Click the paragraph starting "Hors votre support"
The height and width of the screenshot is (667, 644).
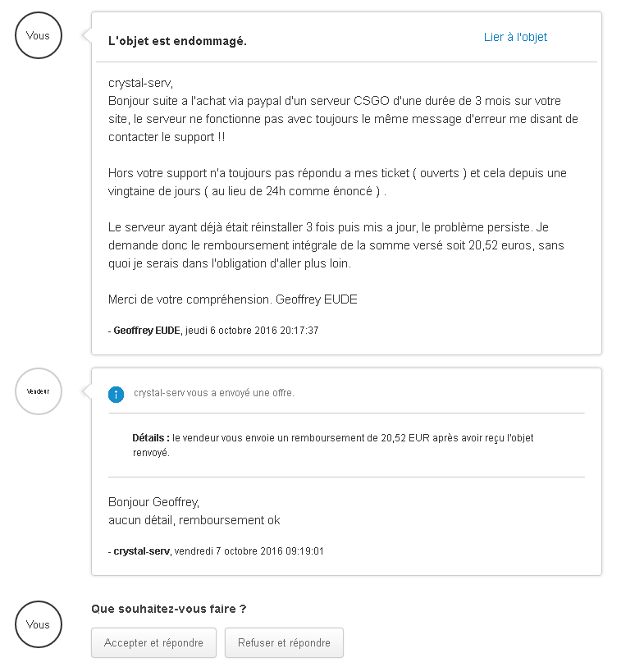[337, 182]
